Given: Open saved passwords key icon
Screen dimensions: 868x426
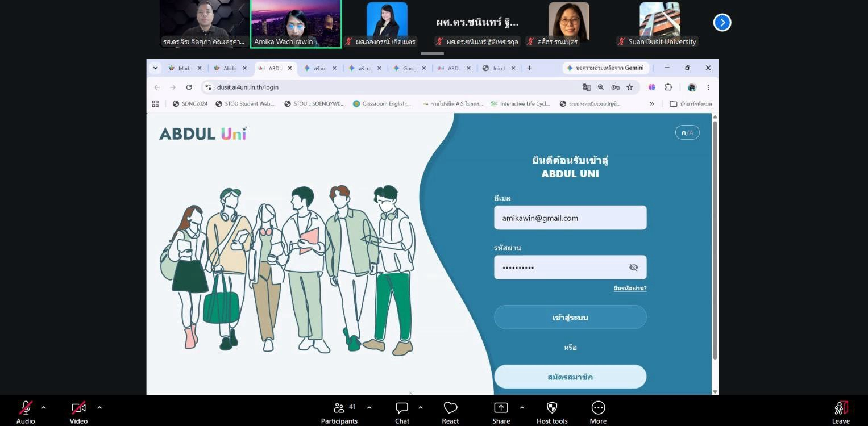Looking at the screenshot, I should point(615,87).
